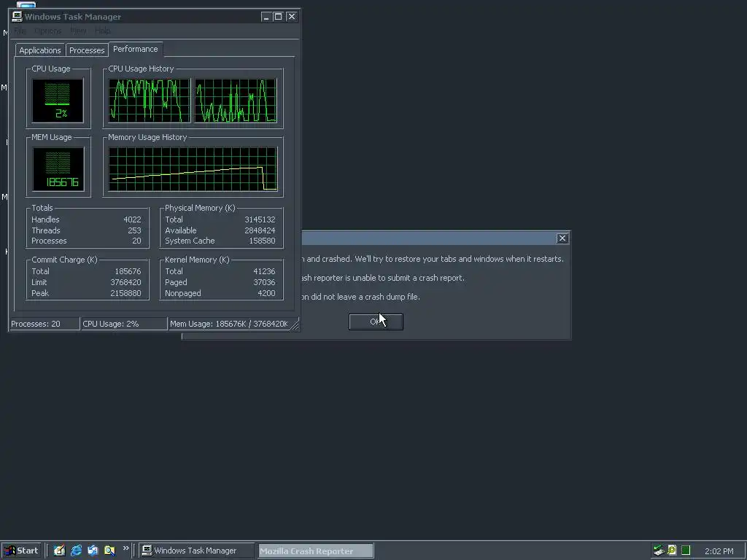
Task: Click Kernel Memory Paged 37036
Action: coord(264,282)
